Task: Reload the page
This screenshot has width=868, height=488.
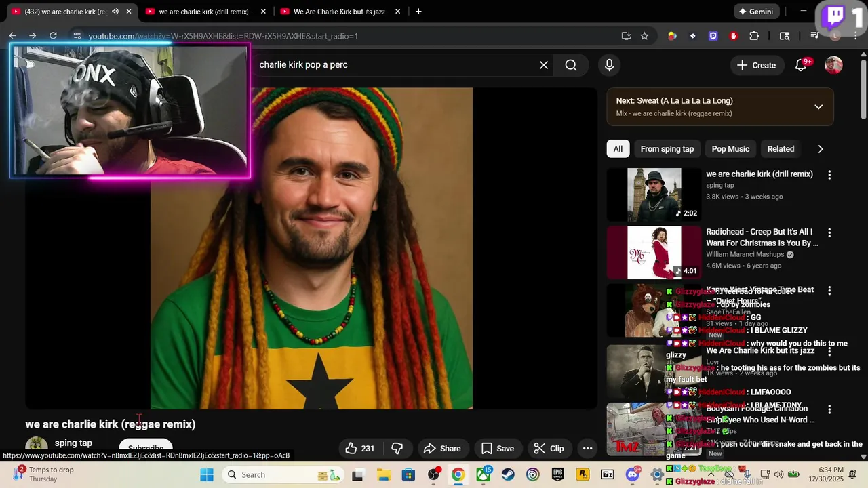Action: click(53, 36)
